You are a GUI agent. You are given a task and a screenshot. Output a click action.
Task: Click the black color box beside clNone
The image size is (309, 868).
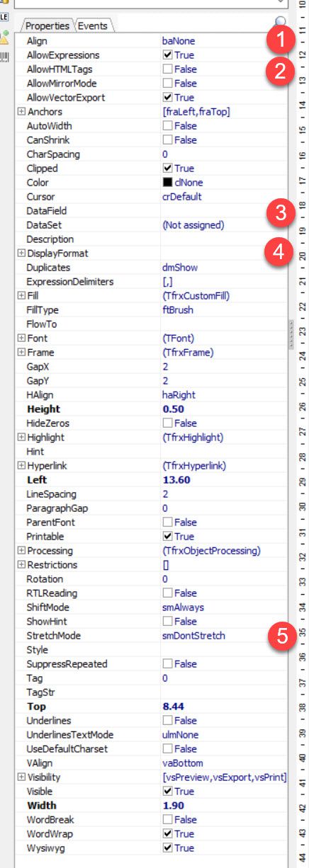[167, 183]
